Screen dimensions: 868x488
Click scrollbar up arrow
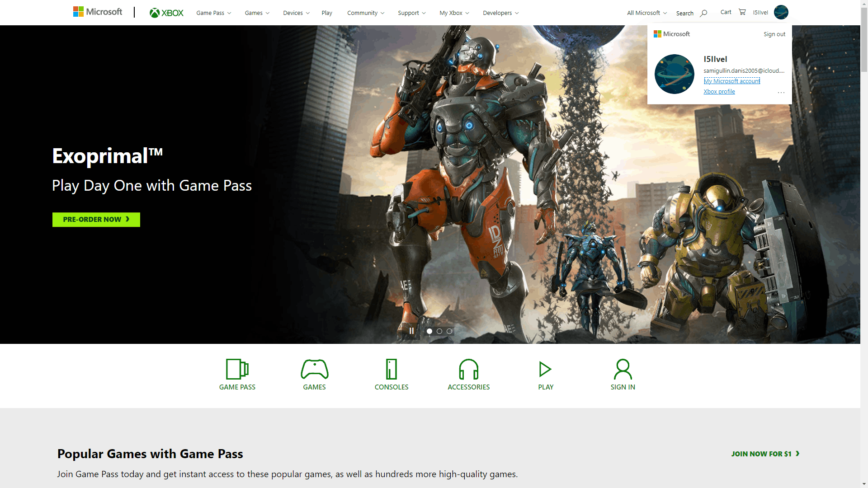click(x=864, y=4)
